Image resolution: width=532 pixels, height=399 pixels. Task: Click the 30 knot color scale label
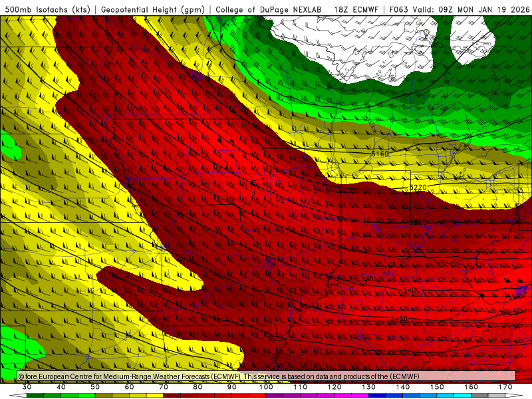point(27,387)
